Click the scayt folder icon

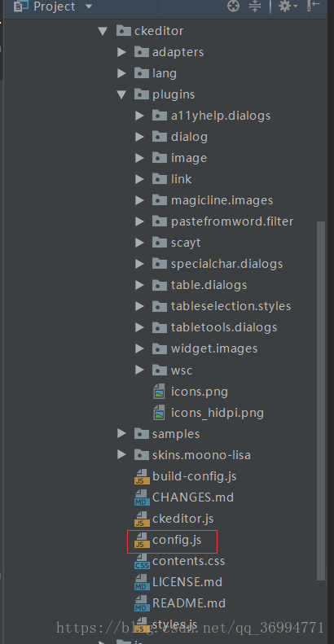click(x=160, y=243)
